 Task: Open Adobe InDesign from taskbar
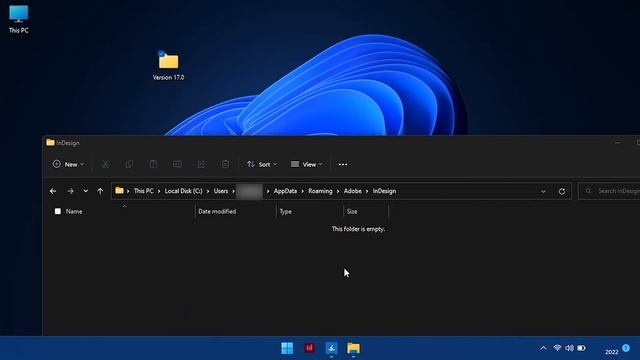[309, 348]
